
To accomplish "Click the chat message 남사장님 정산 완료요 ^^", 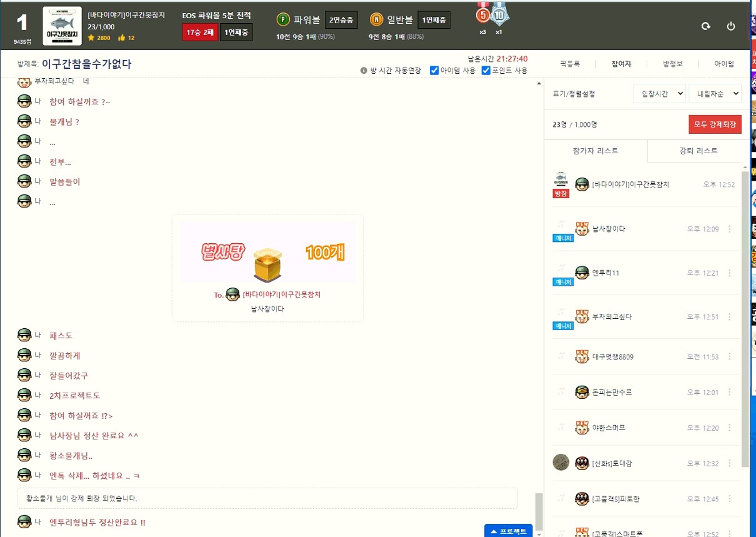I will tap(94, 436).
